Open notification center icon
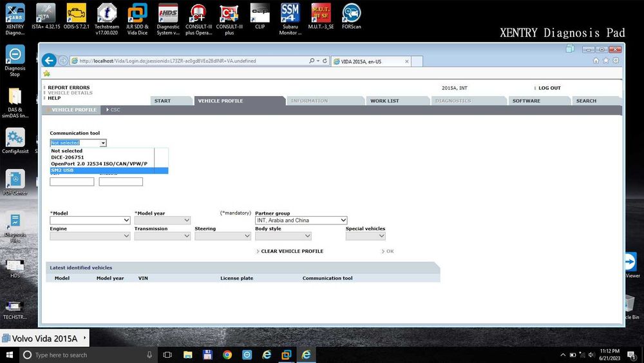644x363 pixels. coord(632,355)
